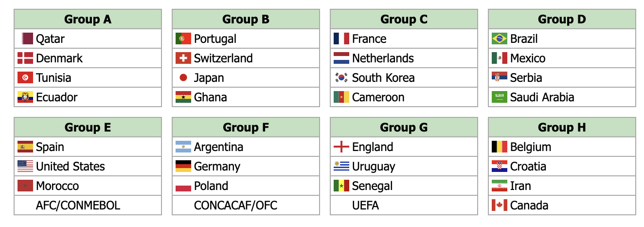This screenshot has height=227, width=644.
Task: Click the United States flag icon
Action: click(25, 166)
